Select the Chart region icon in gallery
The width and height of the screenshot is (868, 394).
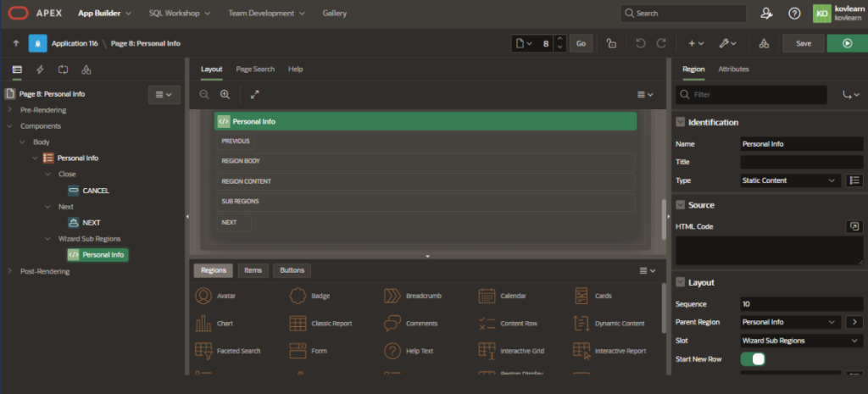tap(203, 323)
